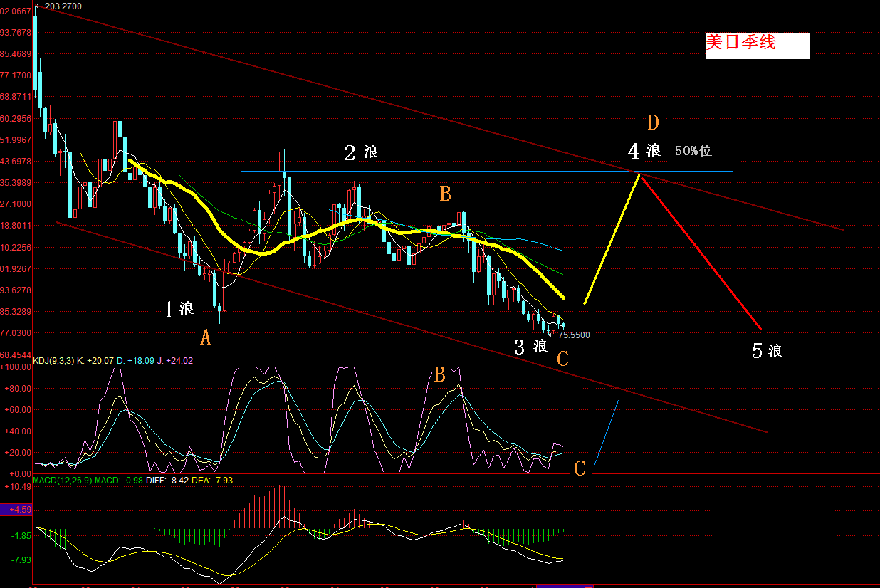
Task: Click the 93.6278 price axis label
Action: [16, 290]
